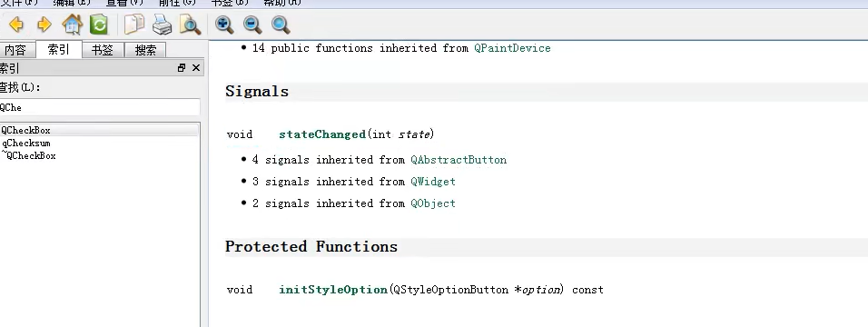Open the 帮助 menu

pyautogui.click(x=282, y=3)
